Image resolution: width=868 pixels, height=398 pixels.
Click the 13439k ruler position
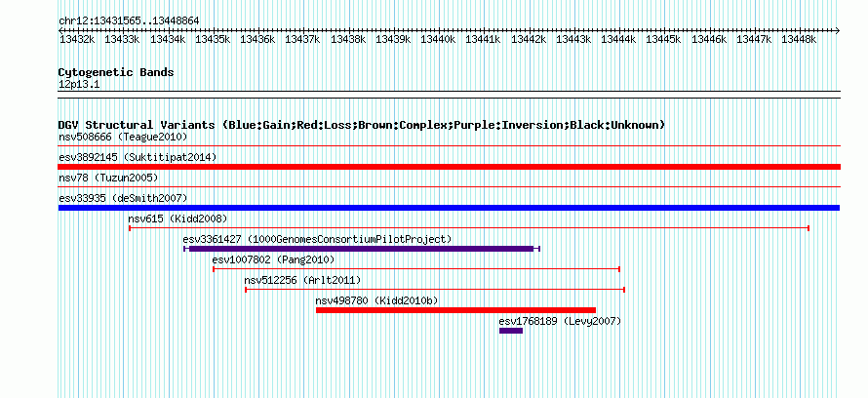point(392,39)
